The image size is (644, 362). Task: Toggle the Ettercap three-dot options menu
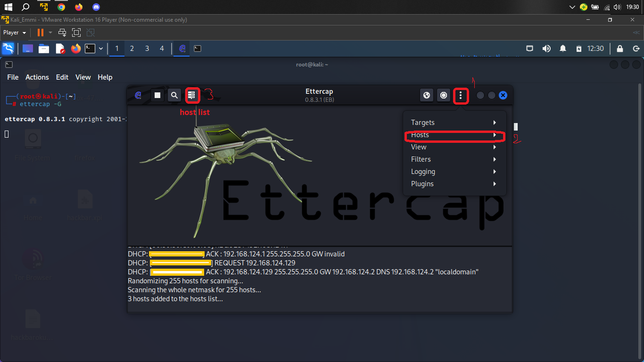pyautogui.click(x=461, y=96)
